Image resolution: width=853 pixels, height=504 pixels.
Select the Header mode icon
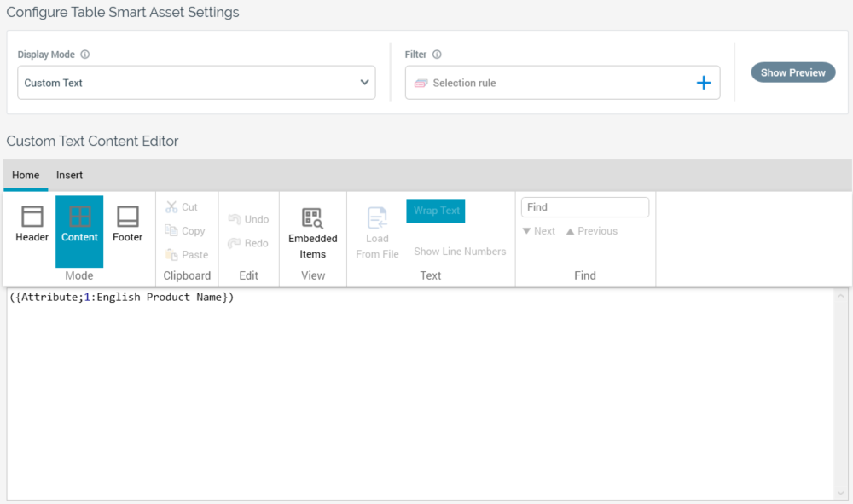click(x=32, y=217)
